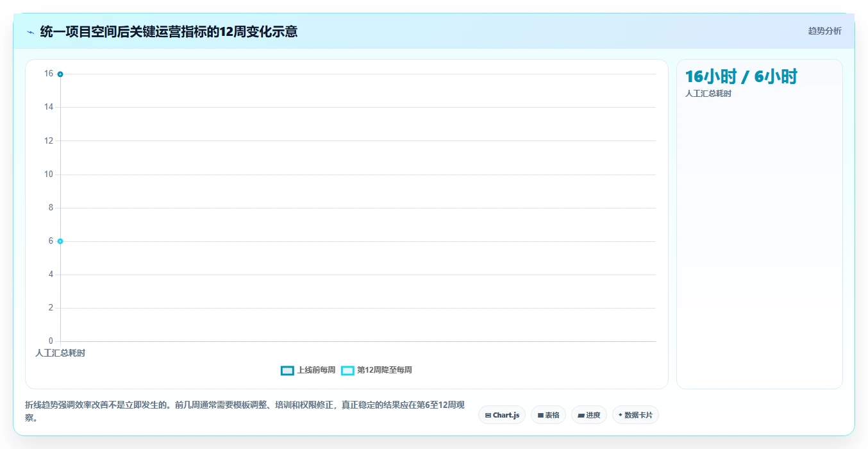Viewport: 868px width, 449px height.
Task: Click the y-axis label 14
Action: (49, 107)
